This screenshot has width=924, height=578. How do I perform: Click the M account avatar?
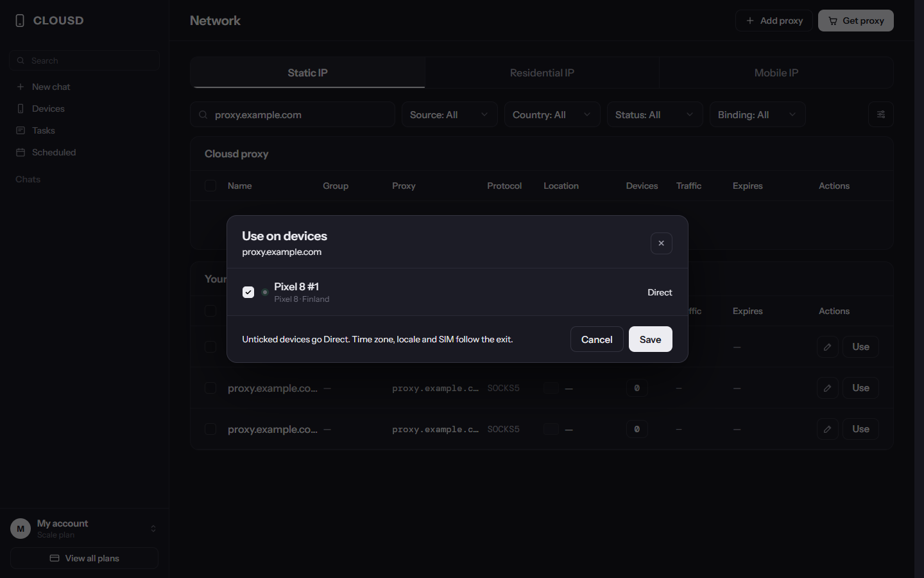pos(21,529)
